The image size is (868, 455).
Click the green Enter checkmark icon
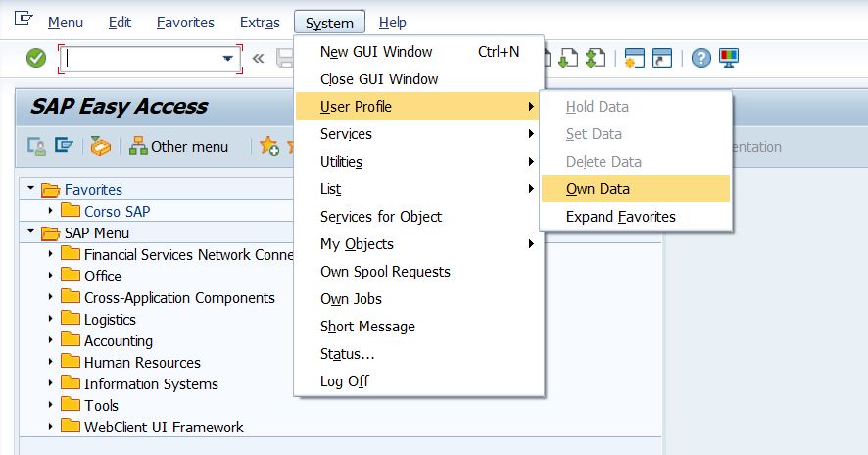point(36,58)
